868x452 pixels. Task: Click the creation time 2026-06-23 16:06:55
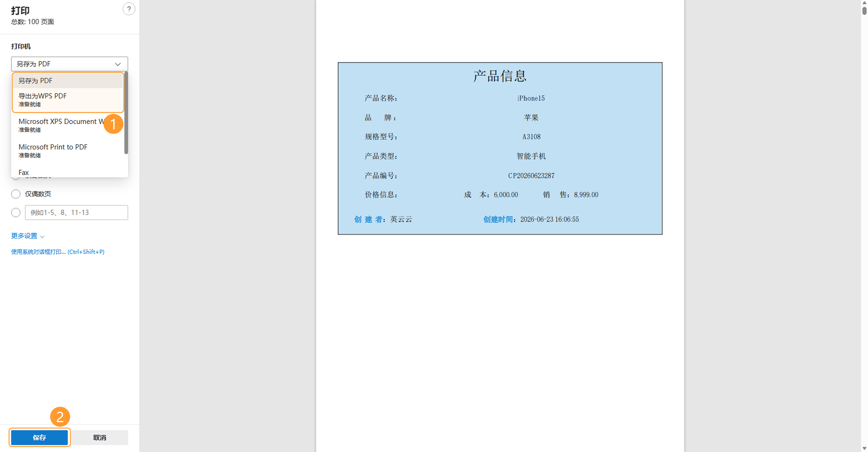[550, 219]
